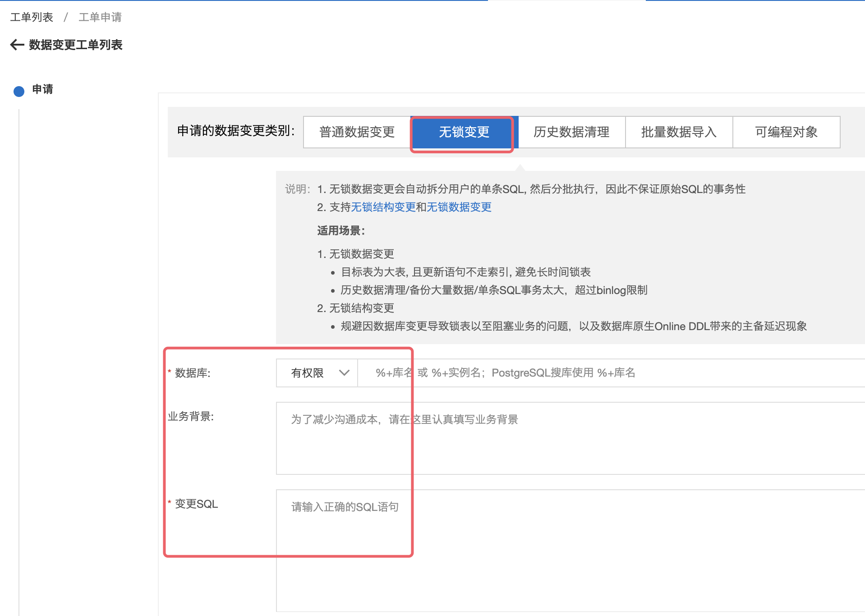Click the 业务背景: field label

pos(191,416)
